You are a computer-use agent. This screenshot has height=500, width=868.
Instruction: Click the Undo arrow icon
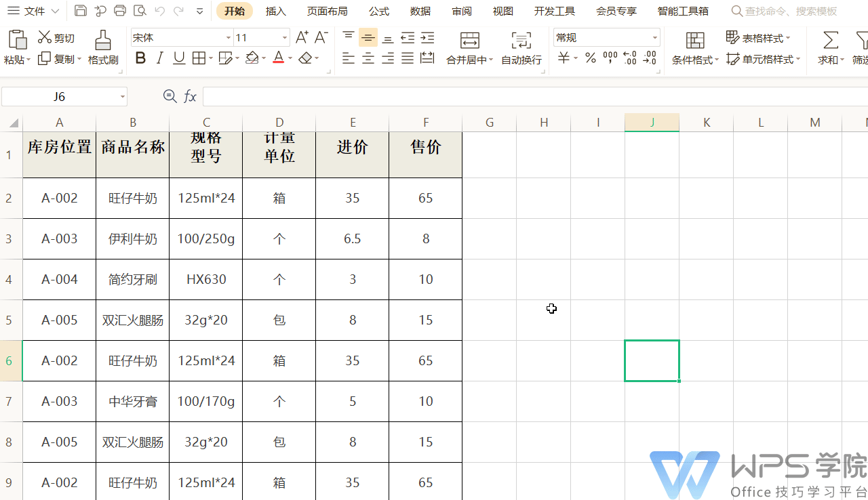159,11
